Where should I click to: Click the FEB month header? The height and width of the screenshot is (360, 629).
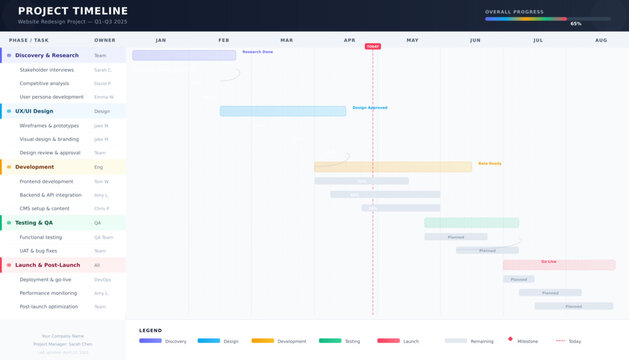tap(224, 40)
